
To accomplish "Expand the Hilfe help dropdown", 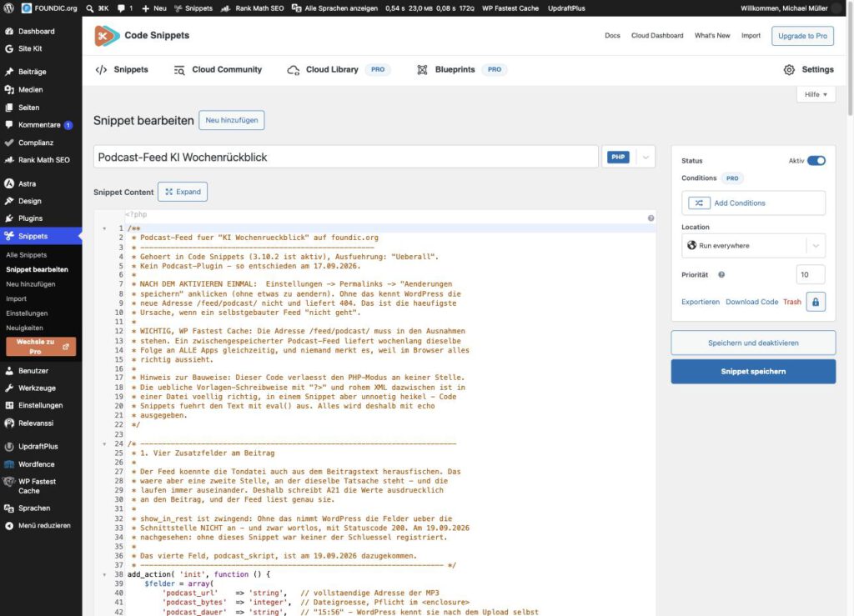I will click(x=816, y=95).
